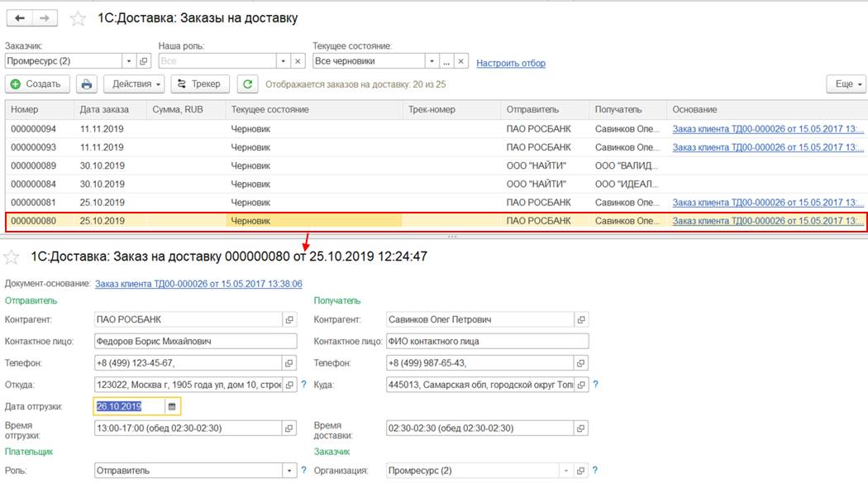Open recipient Контрагент Савинков record icon
This screenshot has width=868, height=484.
pyautogui.click(x=581, y=319)
